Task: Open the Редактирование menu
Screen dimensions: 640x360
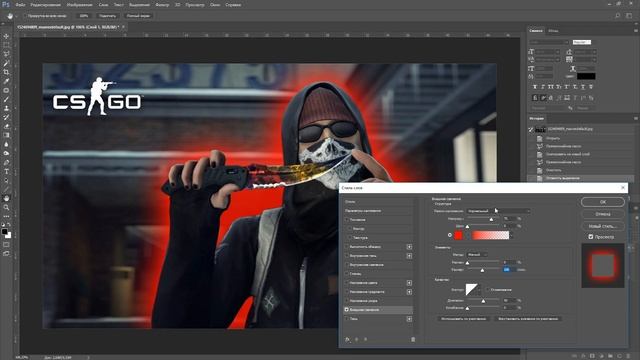Action: coord(45,5)
